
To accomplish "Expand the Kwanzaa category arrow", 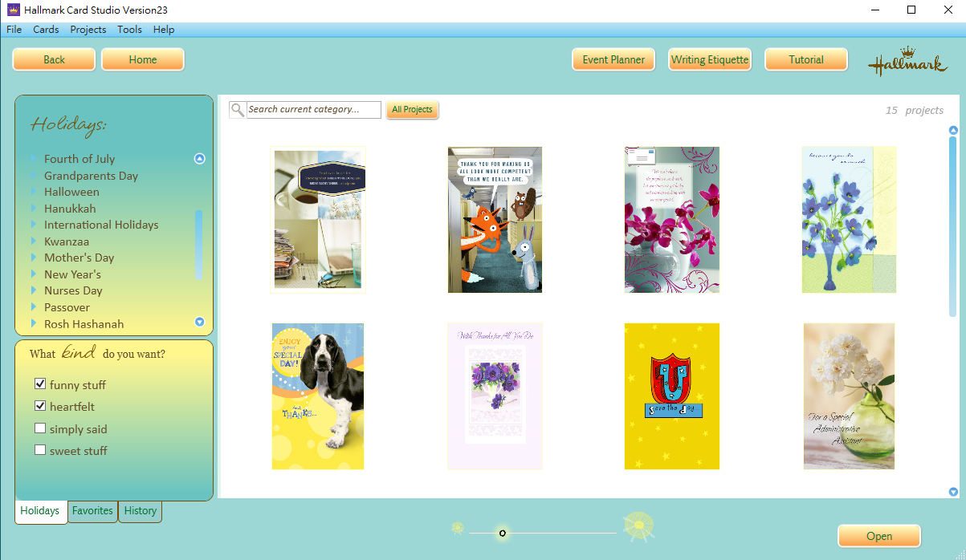I will [x=35, y=241].
